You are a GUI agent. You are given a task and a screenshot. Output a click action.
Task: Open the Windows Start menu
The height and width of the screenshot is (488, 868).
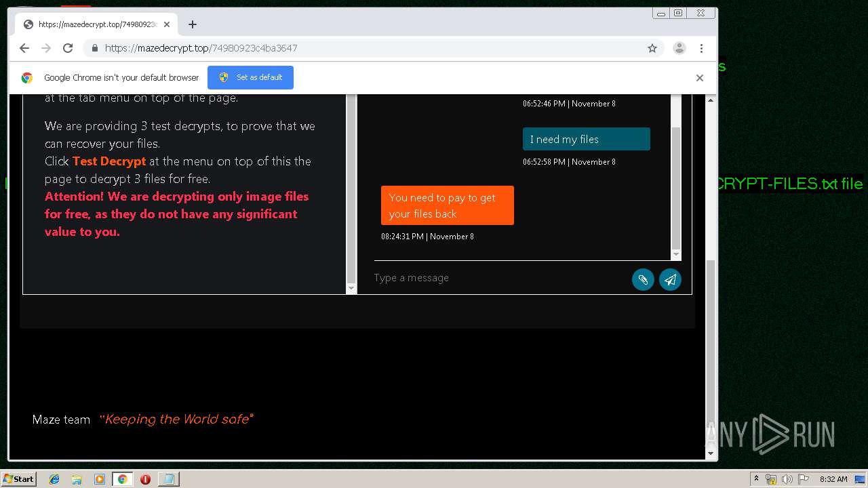pos(19,479)
